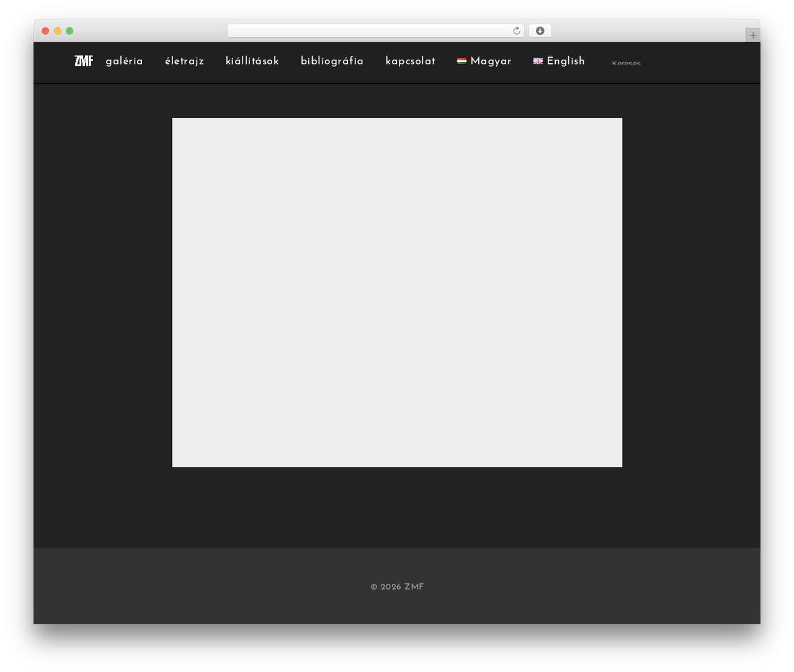
Task: Open the életrajz page
Action: (x=184, y=61)
